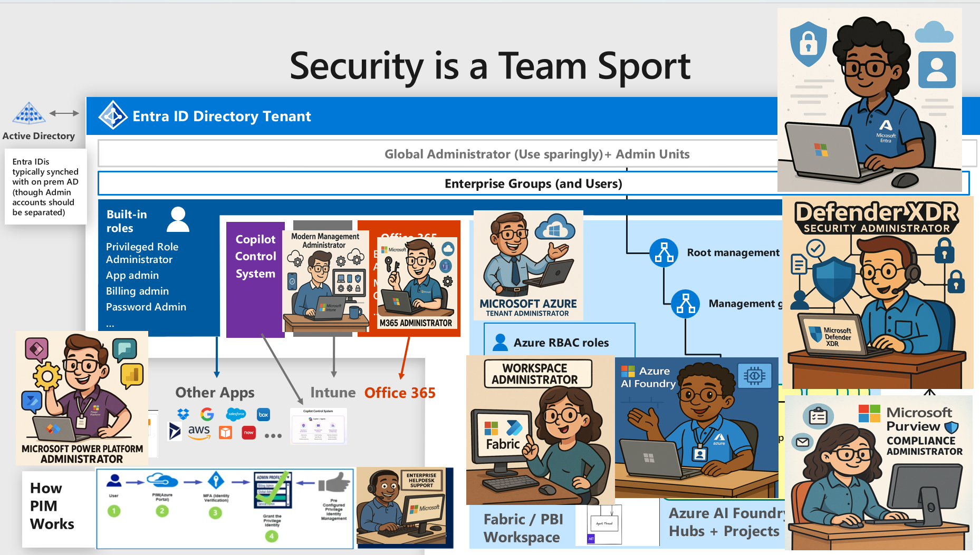Image resolution: width=980 pixels, height=555 pixels.
Task: Click the AWS logo
Action: [x=199, y=432]
